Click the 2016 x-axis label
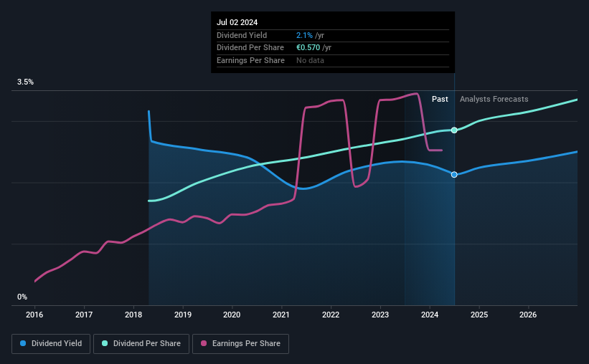 click(x=34, y=315)
